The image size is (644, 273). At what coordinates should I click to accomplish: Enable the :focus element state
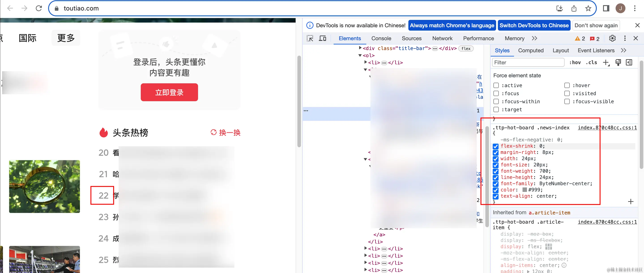point(496,93)
